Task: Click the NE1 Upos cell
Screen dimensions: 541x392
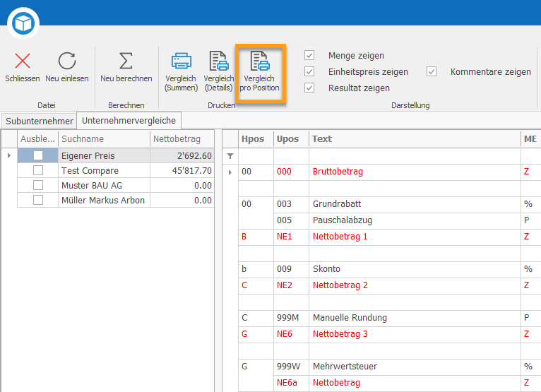Action: [291, 237]
